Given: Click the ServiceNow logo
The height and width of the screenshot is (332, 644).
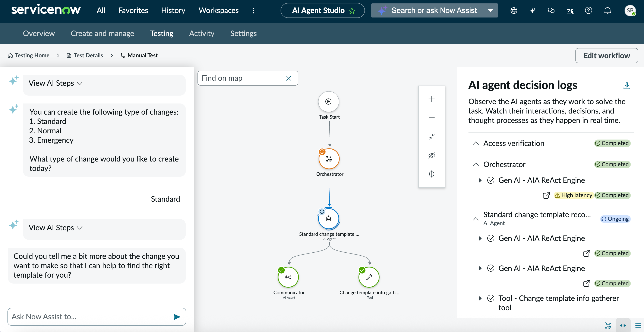Looking at the screenshot, I should click(46, 10).
